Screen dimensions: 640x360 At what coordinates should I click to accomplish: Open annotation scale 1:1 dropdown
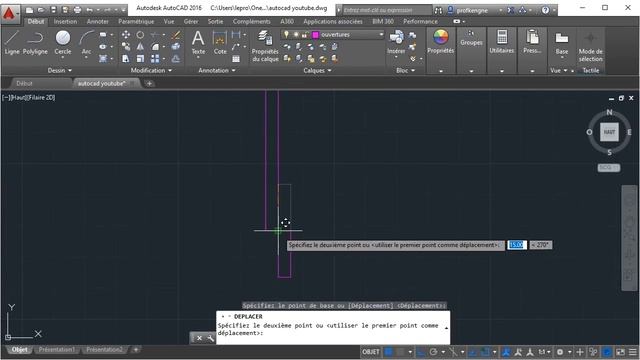pos(544,352)
